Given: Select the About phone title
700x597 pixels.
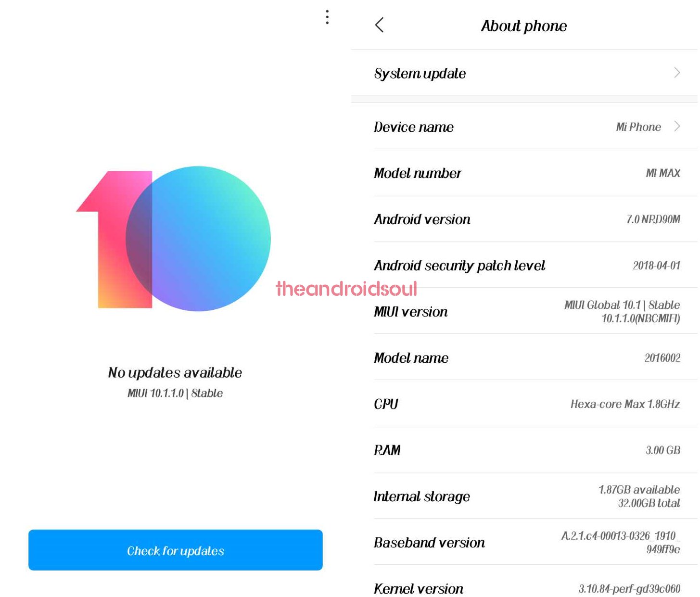Looking at the screenshot, I should pyautogui.click(x=524, y=26).
